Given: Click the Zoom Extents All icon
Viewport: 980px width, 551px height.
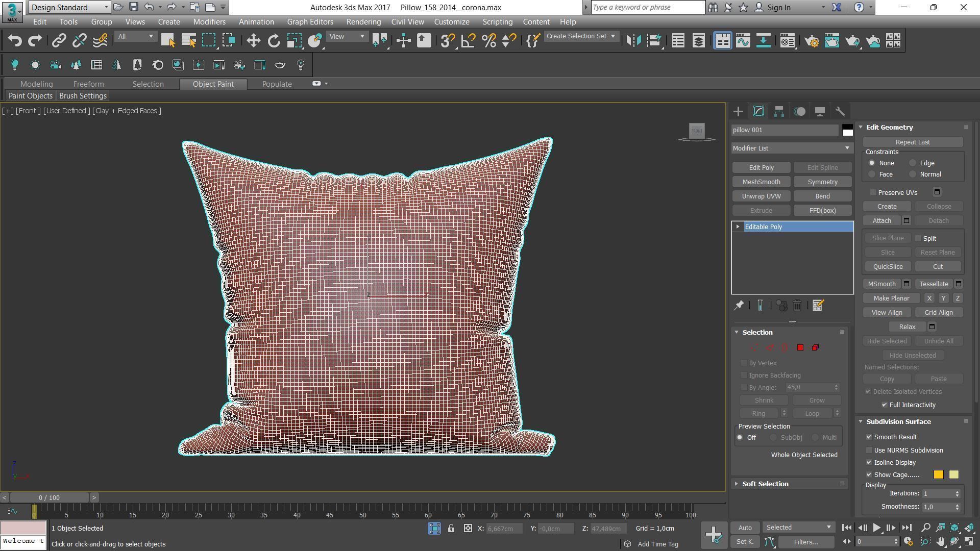Looking at the screenshot, I should (x=969, y=528).
